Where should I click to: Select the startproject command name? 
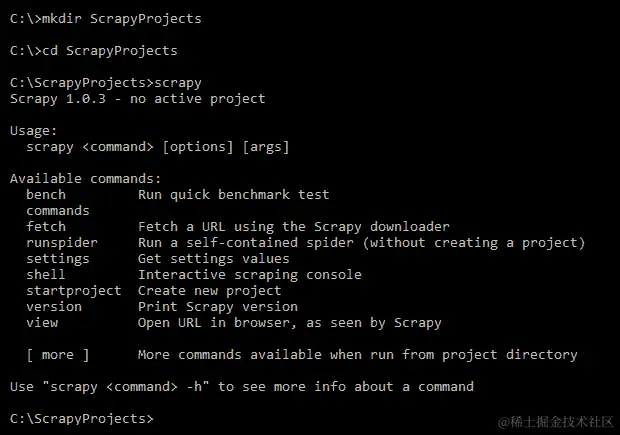click(74, 291)
